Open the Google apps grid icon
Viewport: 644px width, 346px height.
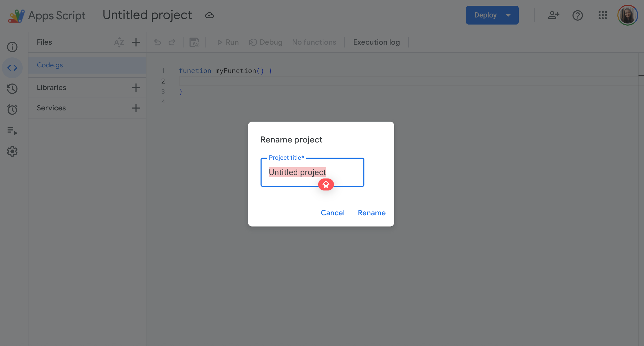tap(603, 15)
